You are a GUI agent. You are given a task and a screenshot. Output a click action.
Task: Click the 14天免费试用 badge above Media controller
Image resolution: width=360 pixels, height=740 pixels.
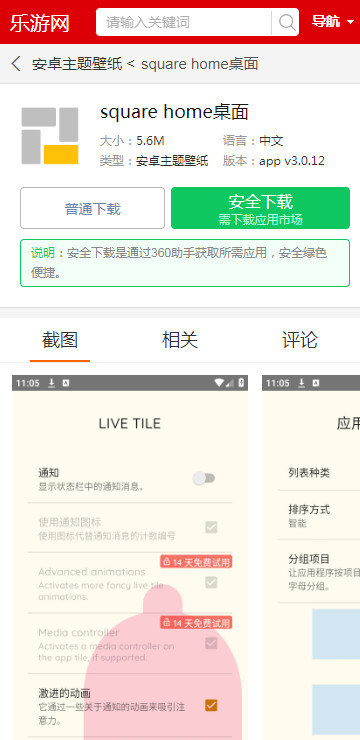pyautogui.click(x=196, y=622)
